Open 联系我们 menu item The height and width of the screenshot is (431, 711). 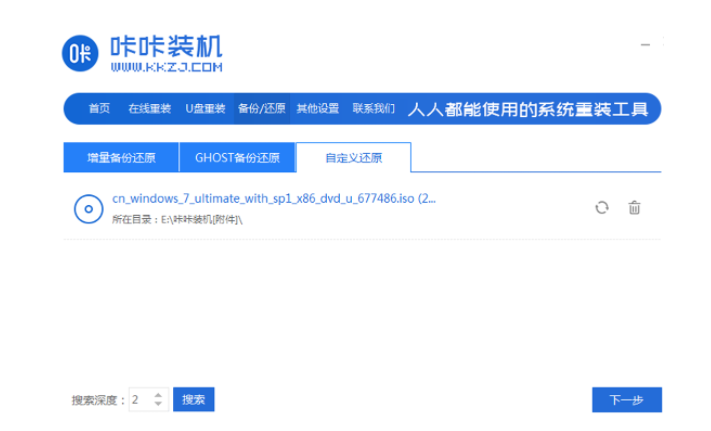click(x=374, y=109)
